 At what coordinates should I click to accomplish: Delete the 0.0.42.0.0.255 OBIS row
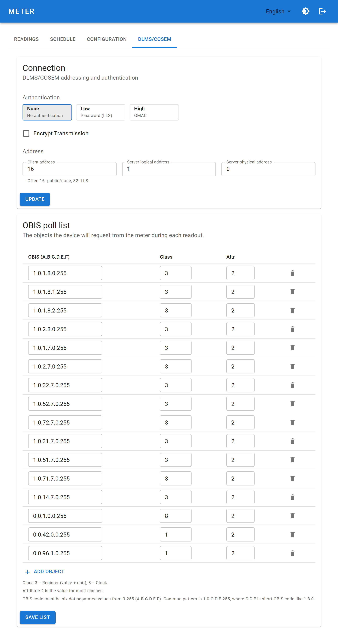click(x=293, y=534)
